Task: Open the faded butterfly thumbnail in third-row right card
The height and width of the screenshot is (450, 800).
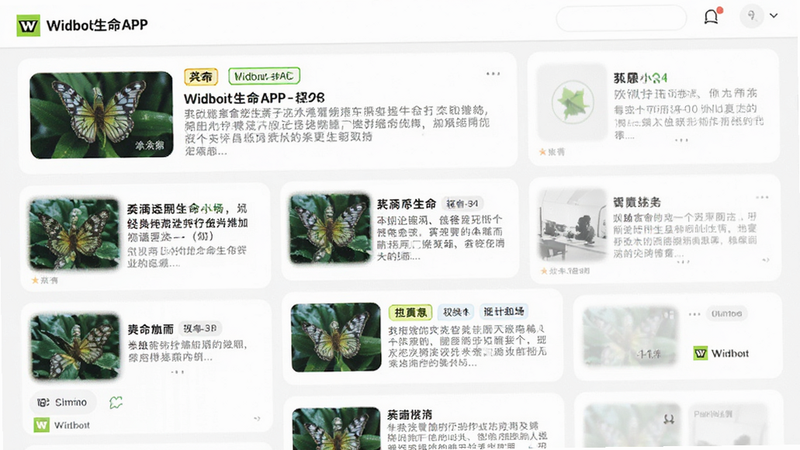Action: coord(630,337)
